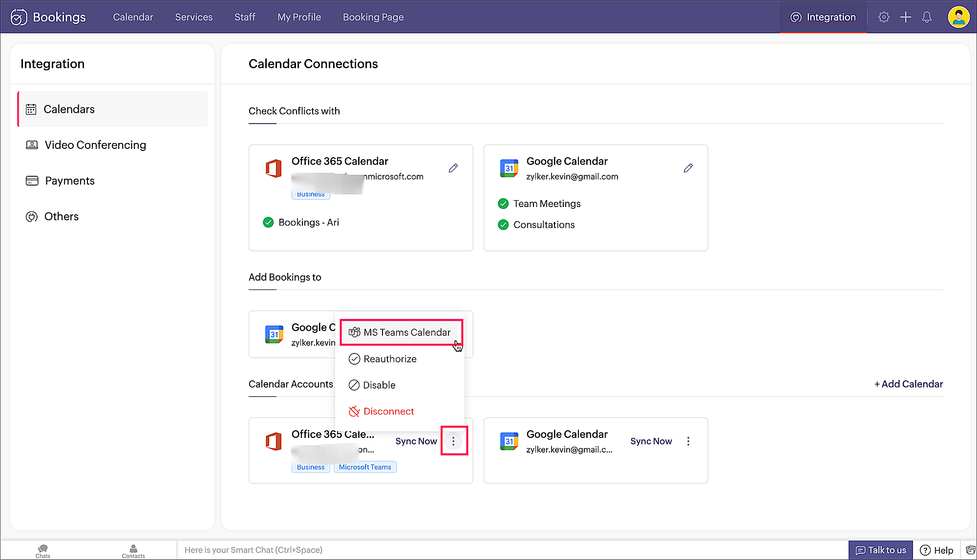Open the notifications bell
Image resolution: width=977 pixels, height=560 pixels.
tap(927, 17)
